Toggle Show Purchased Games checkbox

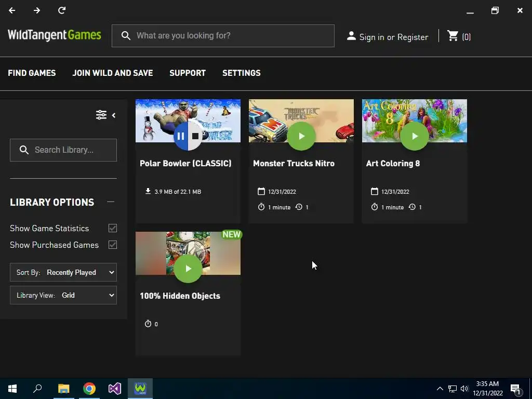pyautogui.click(x=113, y=245)
